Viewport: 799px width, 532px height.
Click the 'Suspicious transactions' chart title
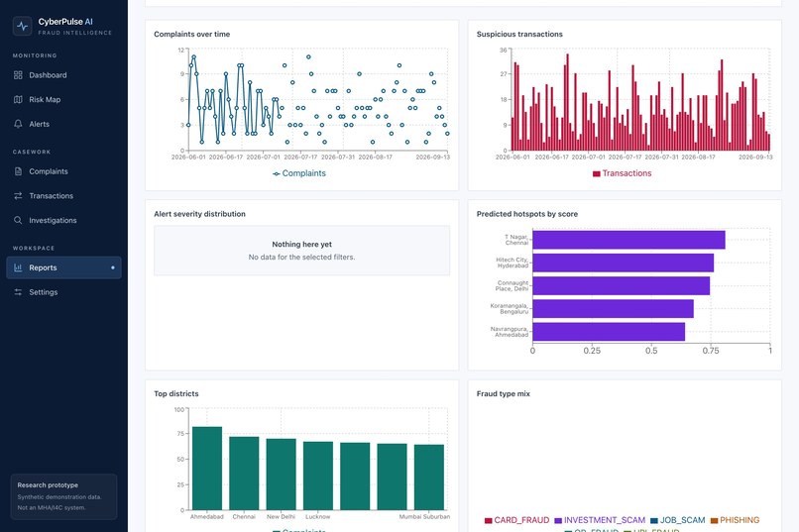pyautogui.click(x=519, y=34)
